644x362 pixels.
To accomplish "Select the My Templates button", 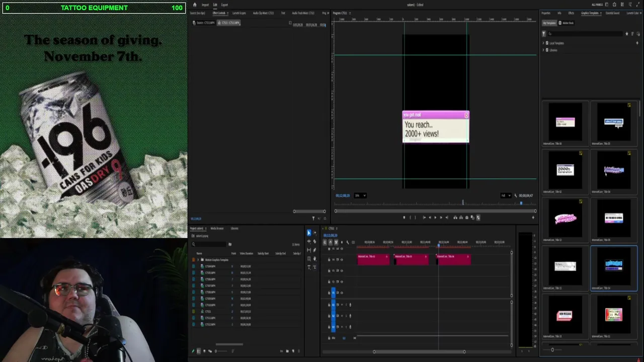I will [x=549, y=23].
